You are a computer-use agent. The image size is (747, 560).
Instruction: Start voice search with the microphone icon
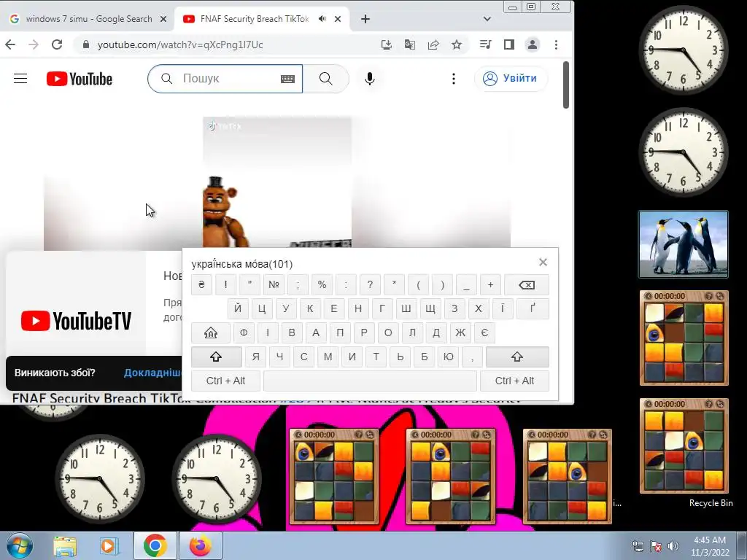370,79
